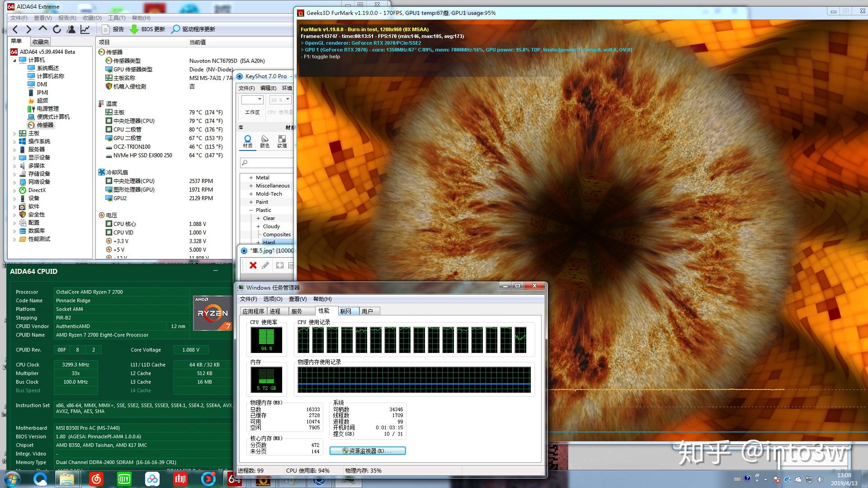
Task: Collapse the 计算机 tree node
Action: click(x=14, y=60)
